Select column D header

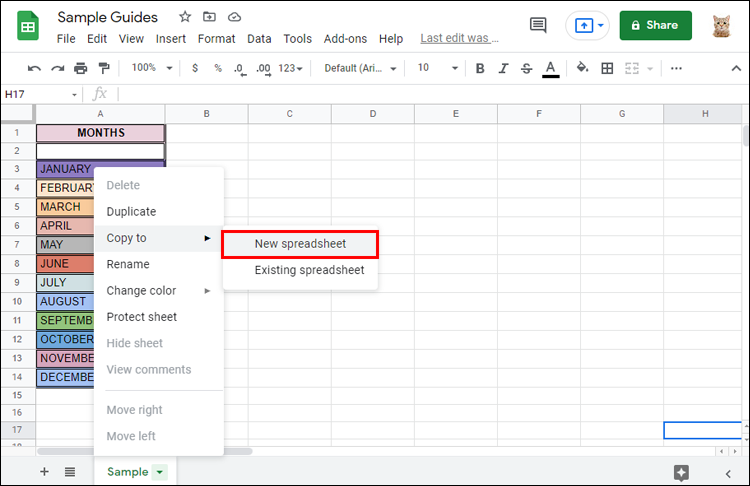pyautogui.click(x=373, y=114)
